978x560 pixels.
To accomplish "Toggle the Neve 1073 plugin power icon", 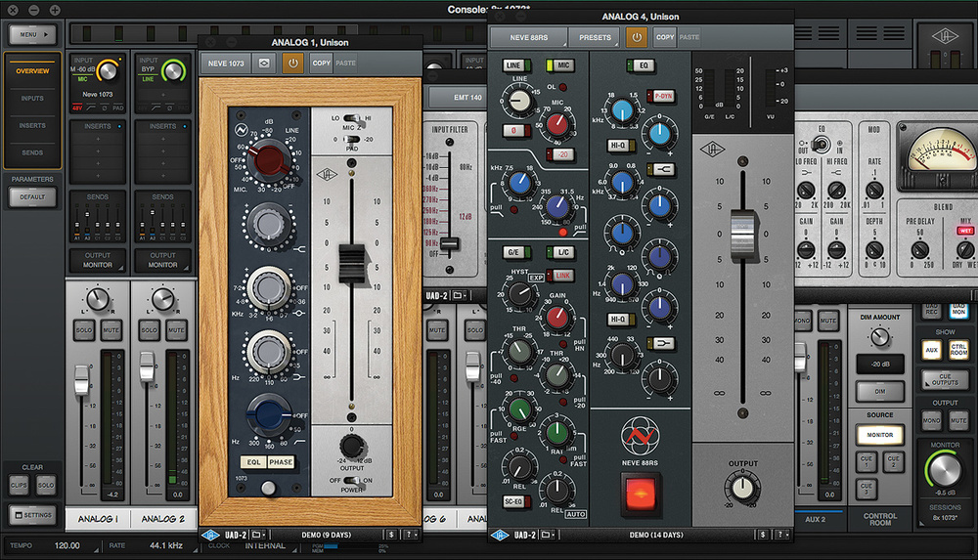I will (x=291, y=63).
